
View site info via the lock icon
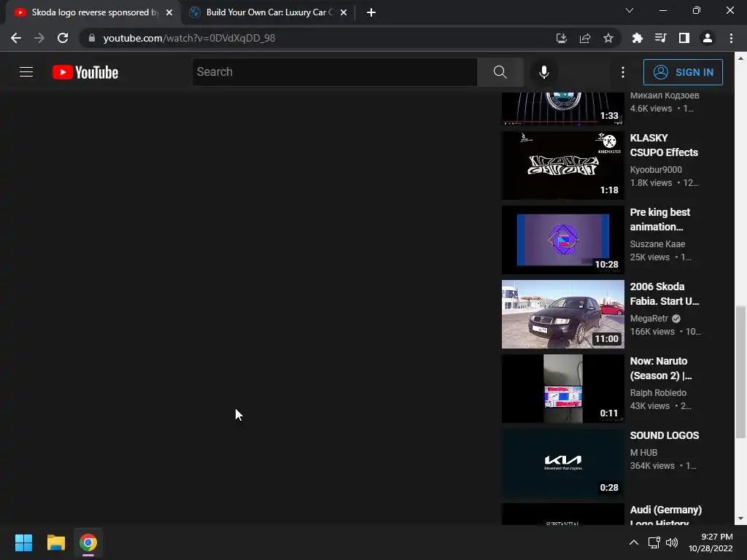(92, 38)
